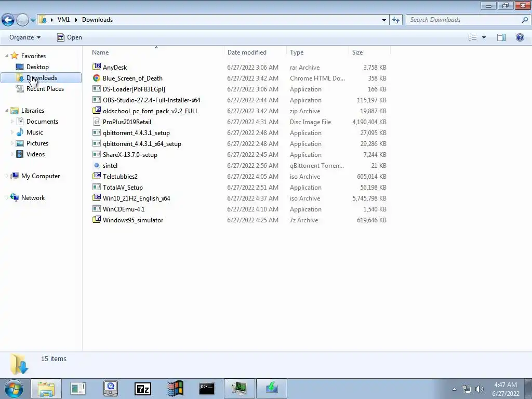The height and width of the screenshot is (399, 532).
Task: Click the 'qBittorrent Torren...' type cell
Action: (x=316, y=166)
